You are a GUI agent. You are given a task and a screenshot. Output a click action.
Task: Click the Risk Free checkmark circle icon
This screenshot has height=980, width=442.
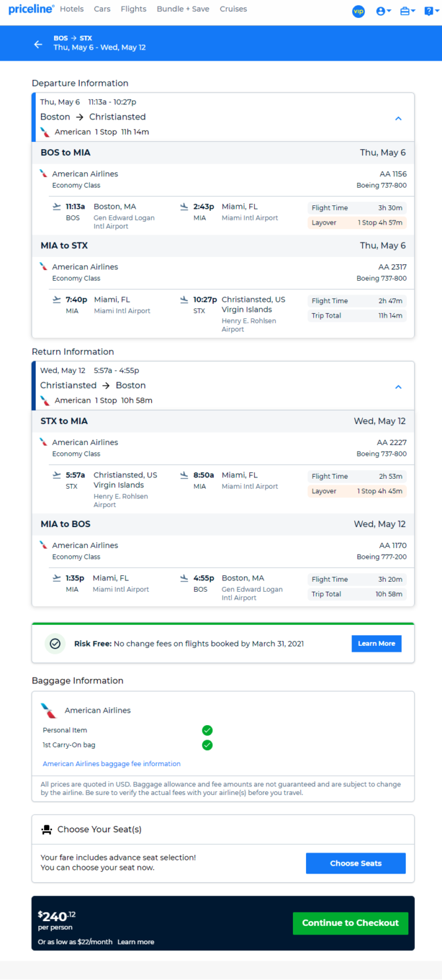tap(55, 643)
